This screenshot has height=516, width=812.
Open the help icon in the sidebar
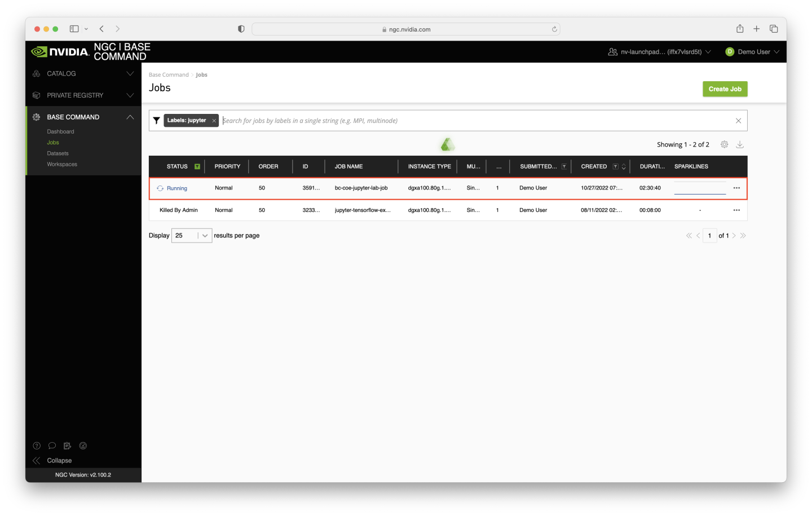click(x=37, y=446)
